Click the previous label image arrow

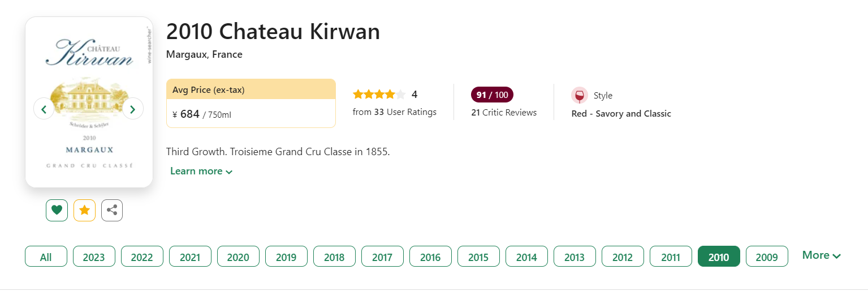(44, 109)
